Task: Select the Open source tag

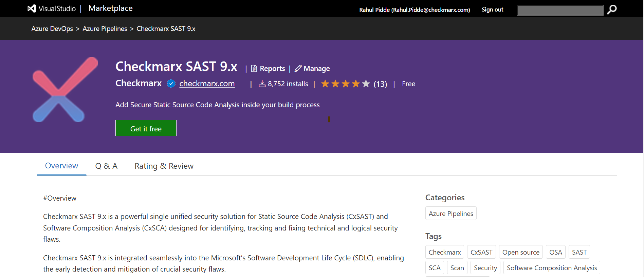Action: (x=521, y=252)
